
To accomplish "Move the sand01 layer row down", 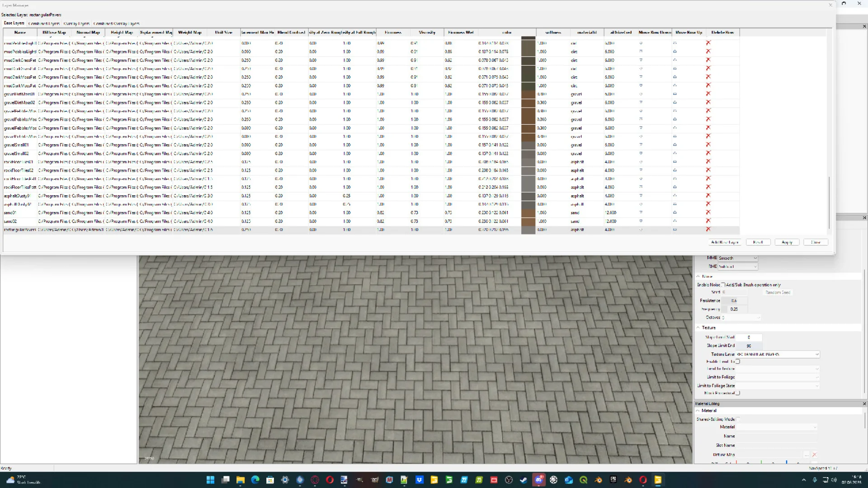I will pyautogui.click(x=641, y=212).
